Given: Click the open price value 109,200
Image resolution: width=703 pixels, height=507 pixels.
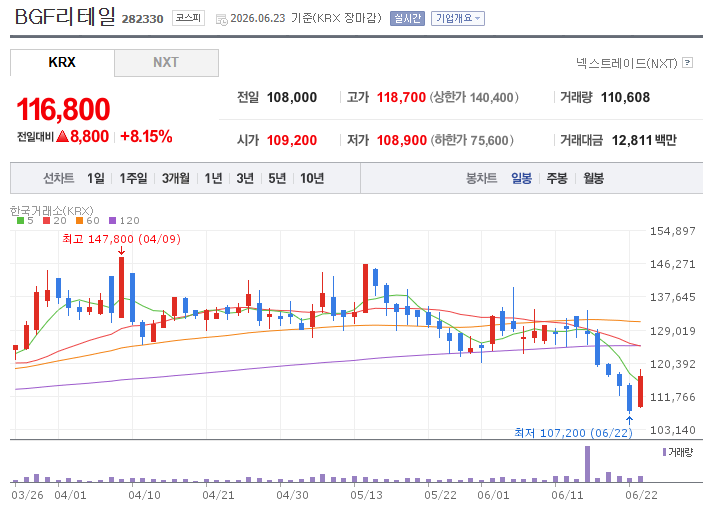Looking at the screenshot, I should pos(292,140).
